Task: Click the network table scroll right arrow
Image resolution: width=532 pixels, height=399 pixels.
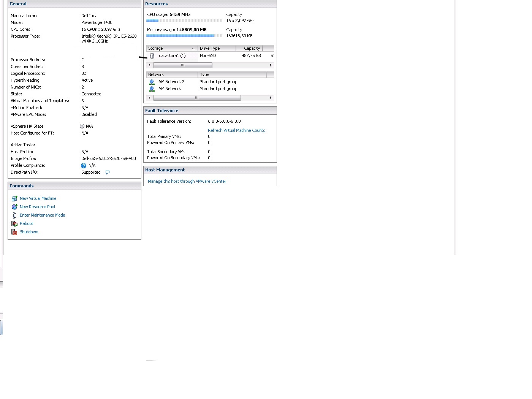Action: click(271, 98)
